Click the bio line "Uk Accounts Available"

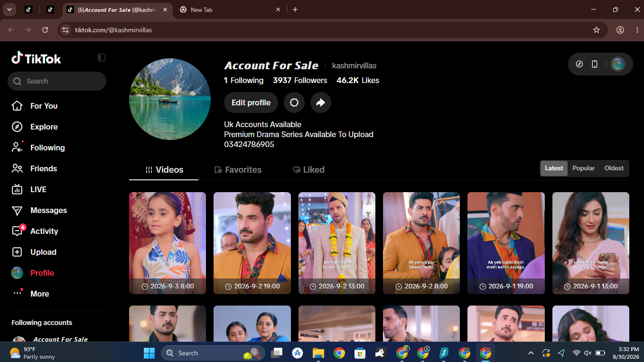click(x=263, y=124)
